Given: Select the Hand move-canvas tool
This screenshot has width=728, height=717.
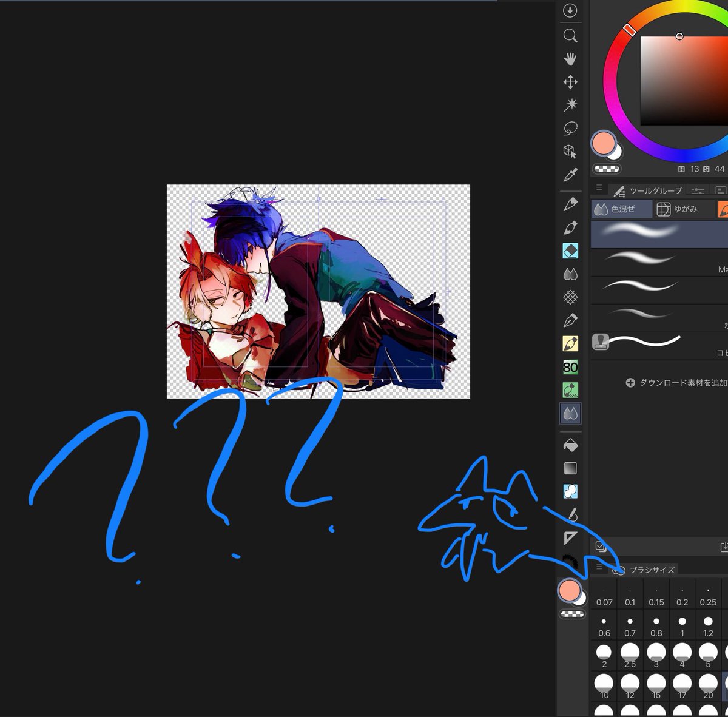Looking at the screenshot, I should click(570, 59).
